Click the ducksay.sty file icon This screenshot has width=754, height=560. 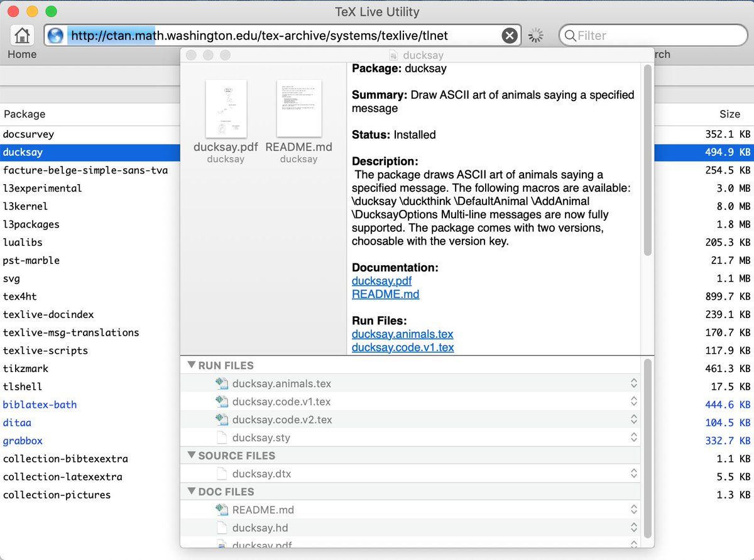click(221, 437)
